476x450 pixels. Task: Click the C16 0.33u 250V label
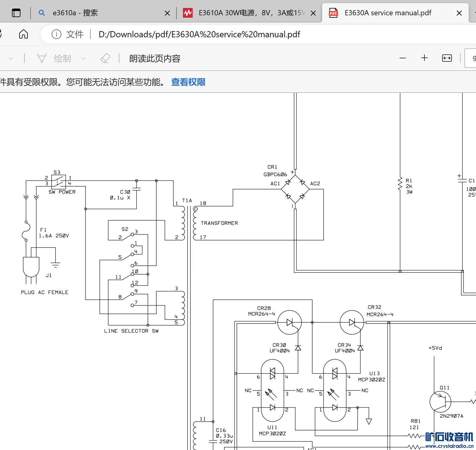pyautogui.click(x=224, y=436)
